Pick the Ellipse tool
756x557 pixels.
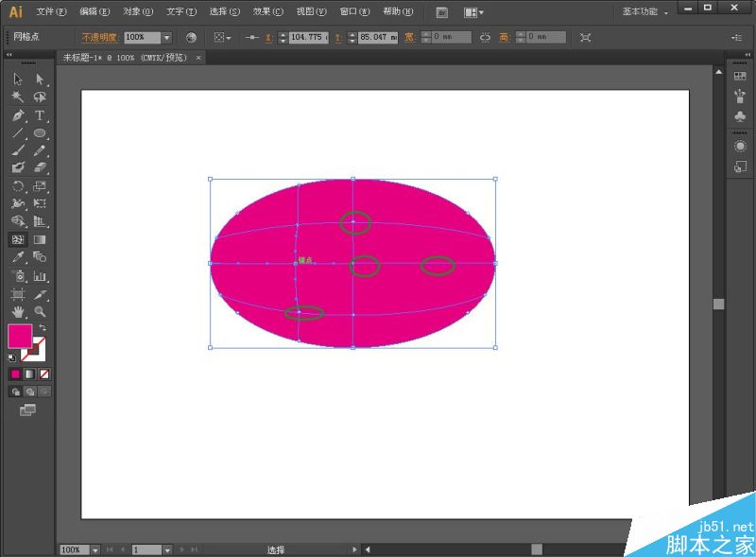(x=40, y=132)
